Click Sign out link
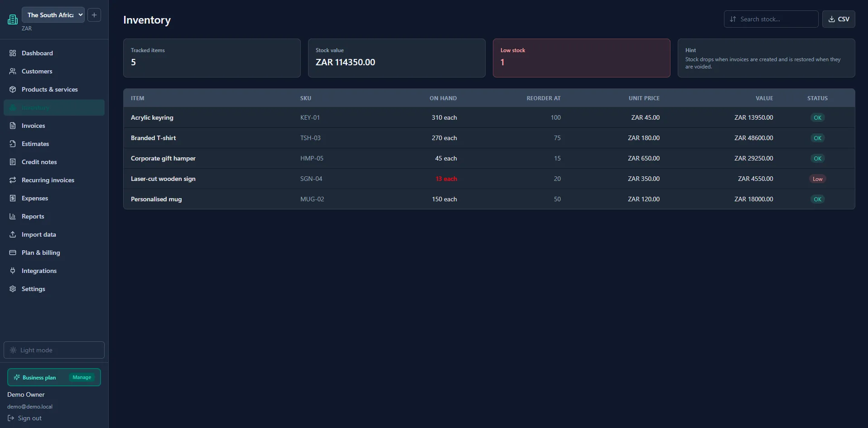This screenshot has height=428, width=868. [x=24, y=418]
